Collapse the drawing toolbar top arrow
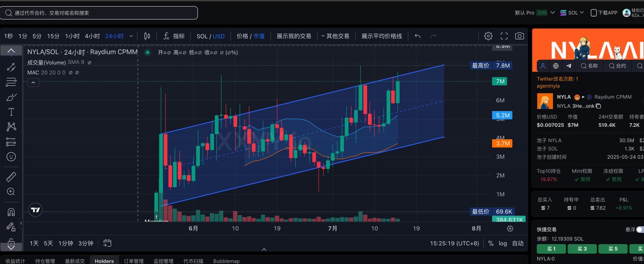 pos(11,52)
